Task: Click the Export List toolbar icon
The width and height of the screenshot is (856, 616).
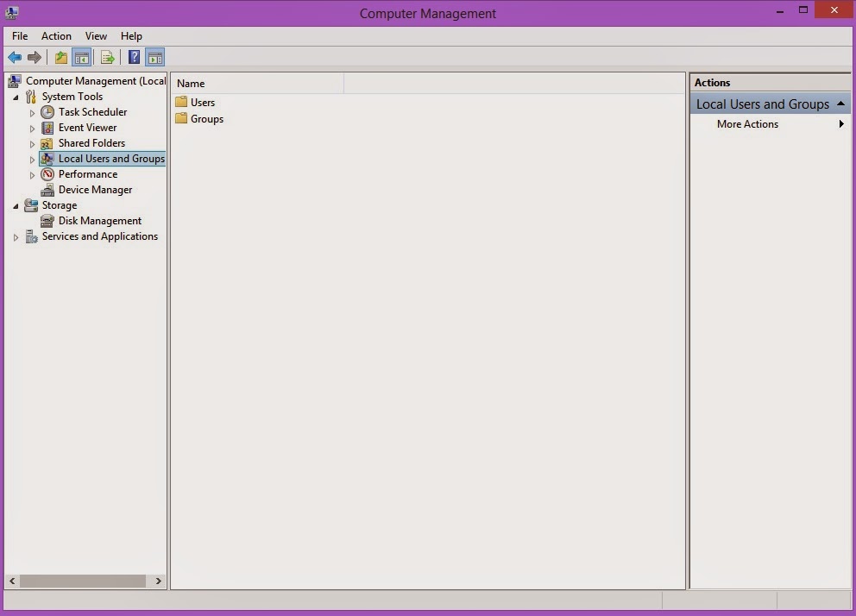Action: 108,57
